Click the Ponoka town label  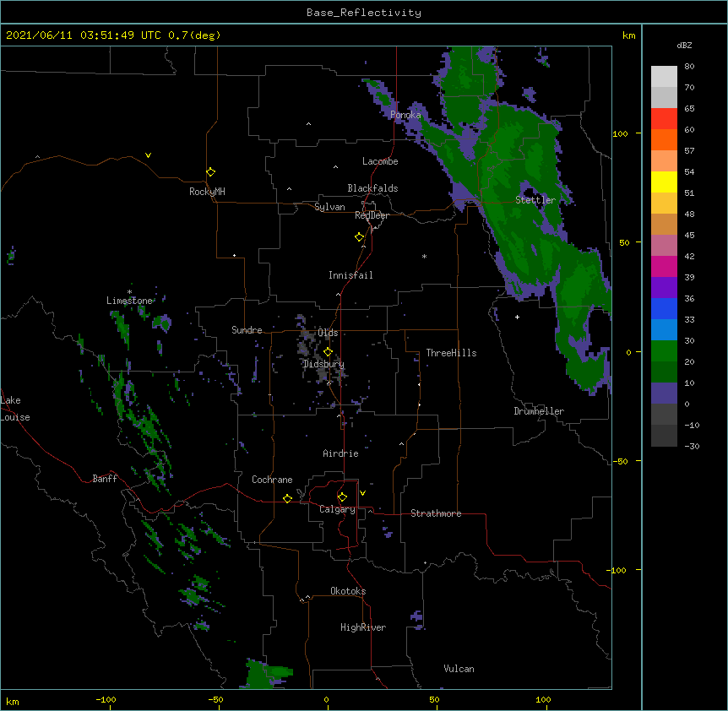tap(405, 115)
